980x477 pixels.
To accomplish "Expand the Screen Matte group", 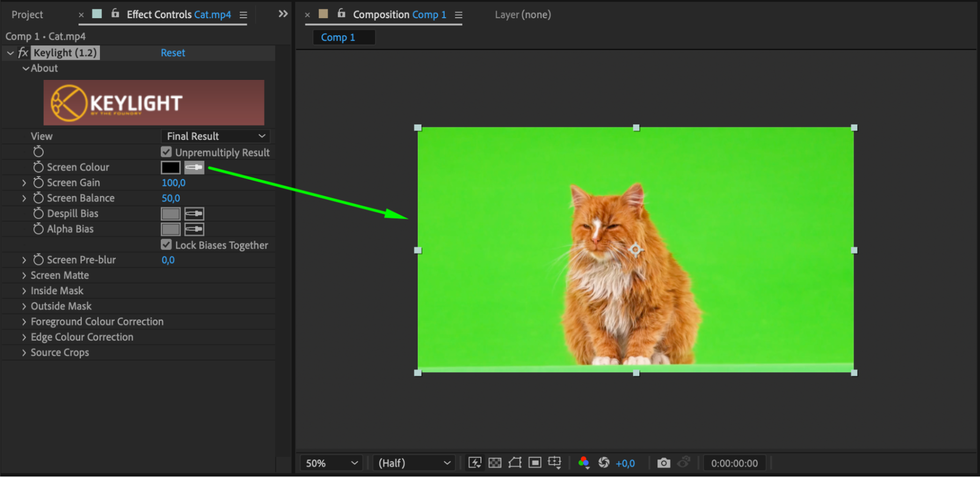I will point(24,276).
